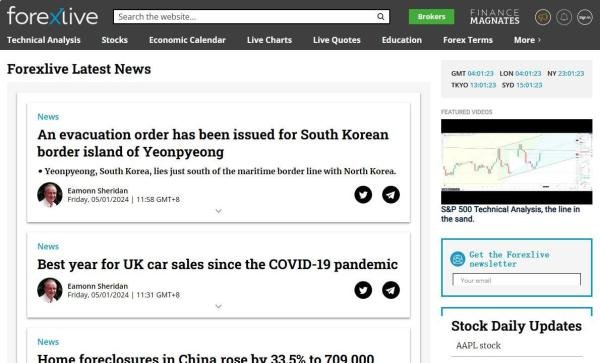Viewport: 600px width, 363px height.
Task: Open the More navigation menu
Action: [527, 40]
